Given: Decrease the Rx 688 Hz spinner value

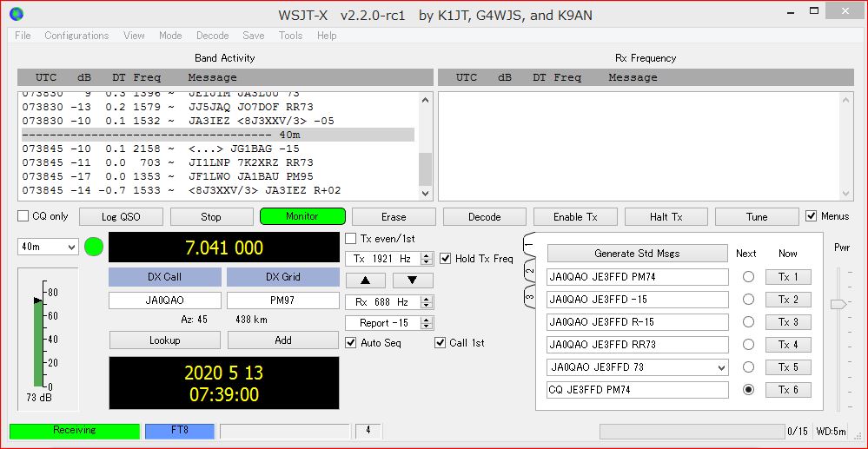Looking at the screenshot, I should [x=427, y=306].
